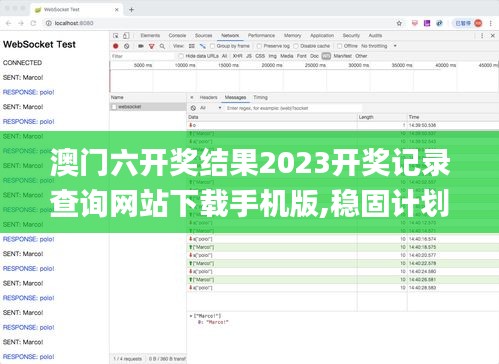Expand the No throttling dropdown
This screenshot has height=364, width=499.
(379, 46)
